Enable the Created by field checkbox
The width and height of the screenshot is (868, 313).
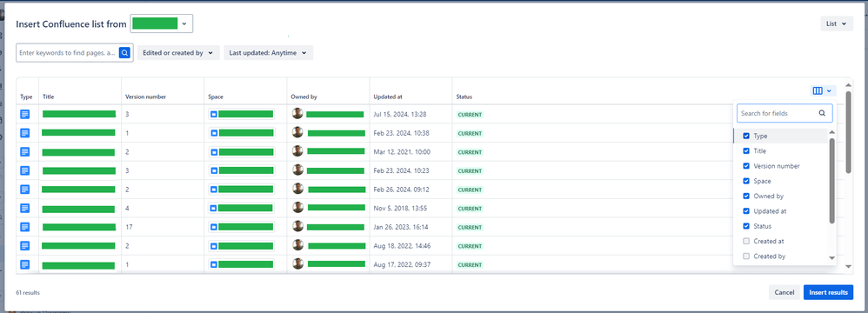tap(746, 256)
